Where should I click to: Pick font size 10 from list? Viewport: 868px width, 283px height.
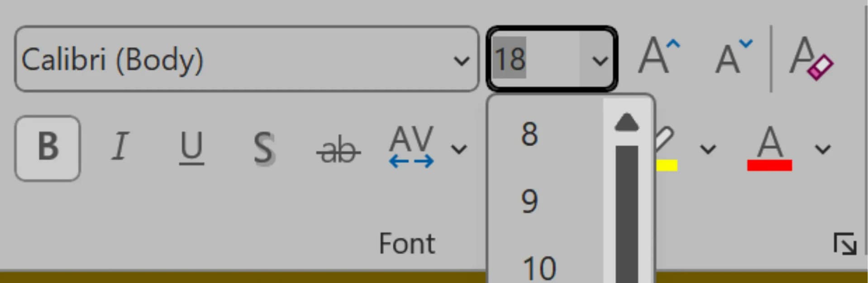click(x=539, y=268)
